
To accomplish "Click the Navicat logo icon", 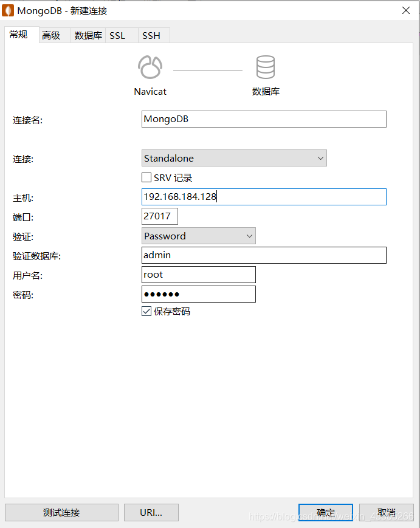I will pos(150,67).
